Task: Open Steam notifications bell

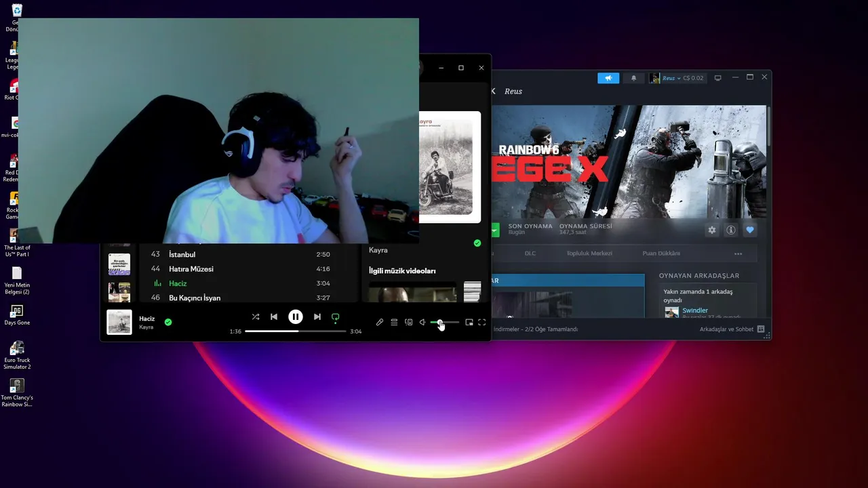Action: 634,78
